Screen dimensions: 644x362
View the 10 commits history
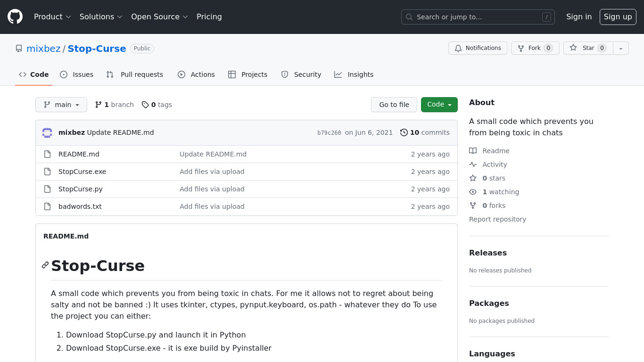point(425,132)
